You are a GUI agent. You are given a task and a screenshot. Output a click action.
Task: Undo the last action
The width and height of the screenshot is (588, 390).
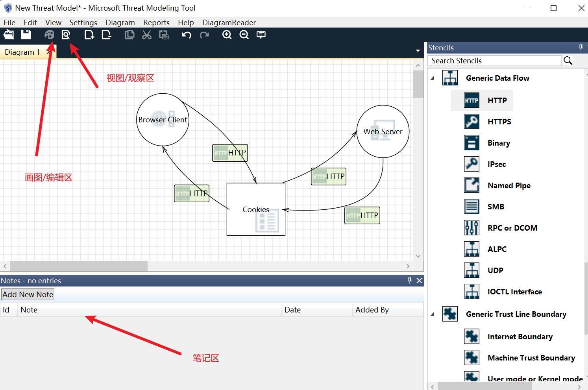point(187,35)
